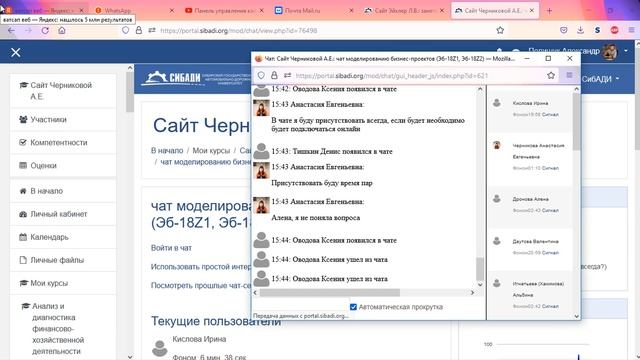Viewport: 640px width, 360px height.
Task: Click the main browser URL address field
Action: (x=322, y=31)
